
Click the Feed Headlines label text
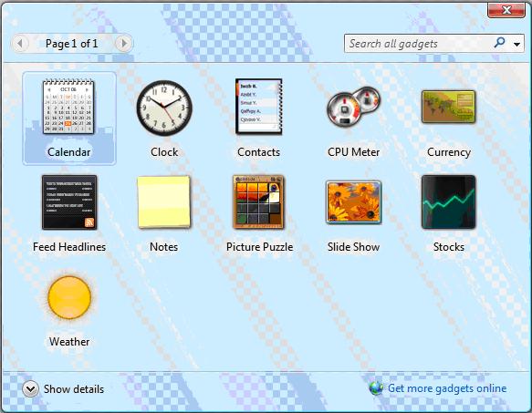(69, 247)
